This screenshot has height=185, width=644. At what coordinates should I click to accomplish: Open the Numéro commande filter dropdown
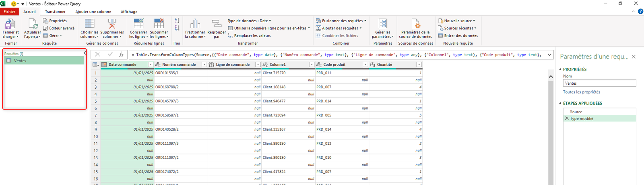pos(204,64)
